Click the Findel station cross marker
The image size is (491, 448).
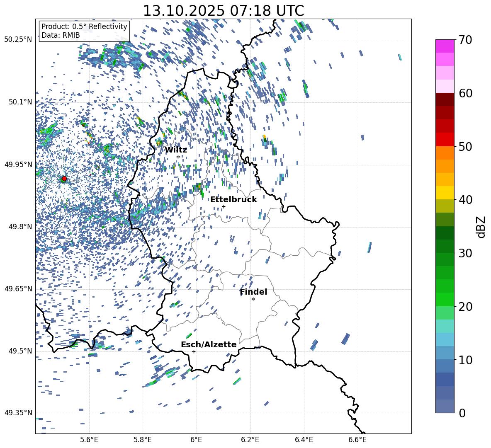point(253,299)
